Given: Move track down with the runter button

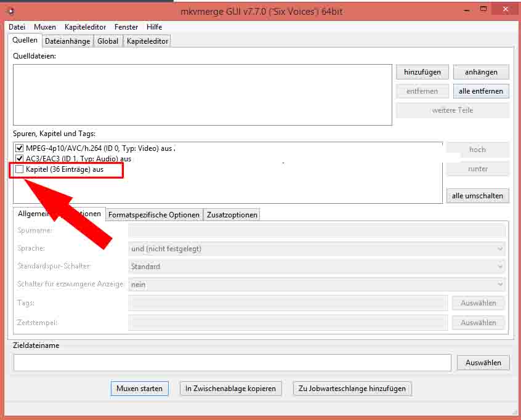Looking at the screenshot, I should coord(477,169).
